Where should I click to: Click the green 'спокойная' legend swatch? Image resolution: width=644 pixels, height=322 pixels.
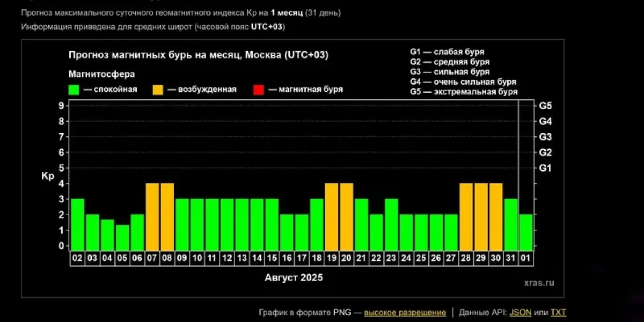click(x=74, y=89)
